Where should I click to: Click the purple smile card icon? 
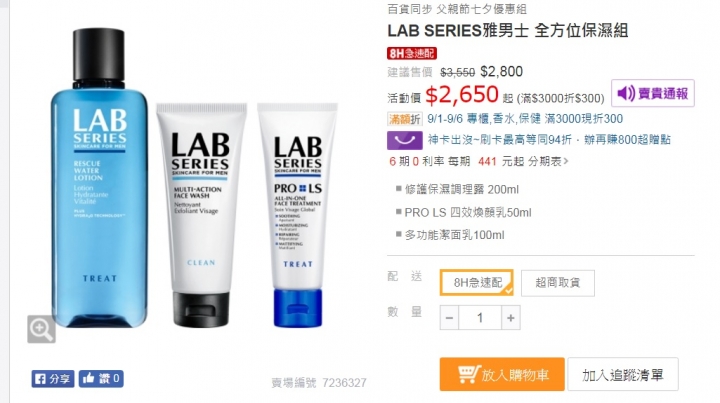(x=405, y=140)
